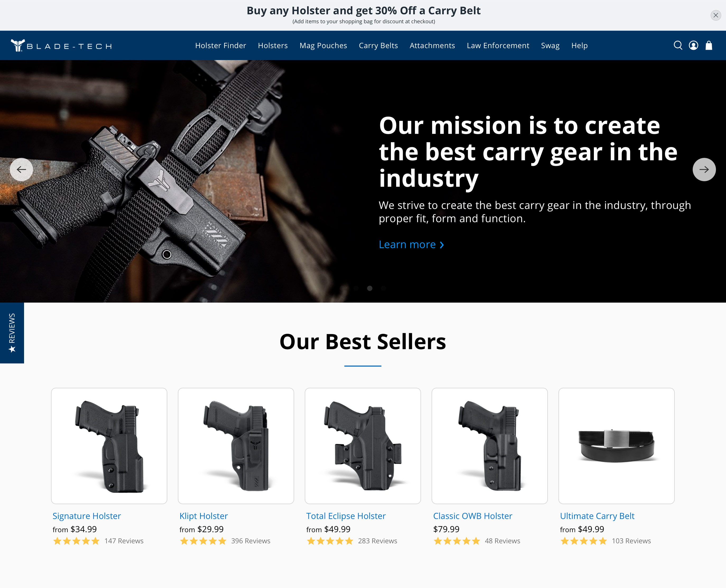Select the first carousel dot indicator
Screen dimensions: 726x588
(x=356, y=288)
